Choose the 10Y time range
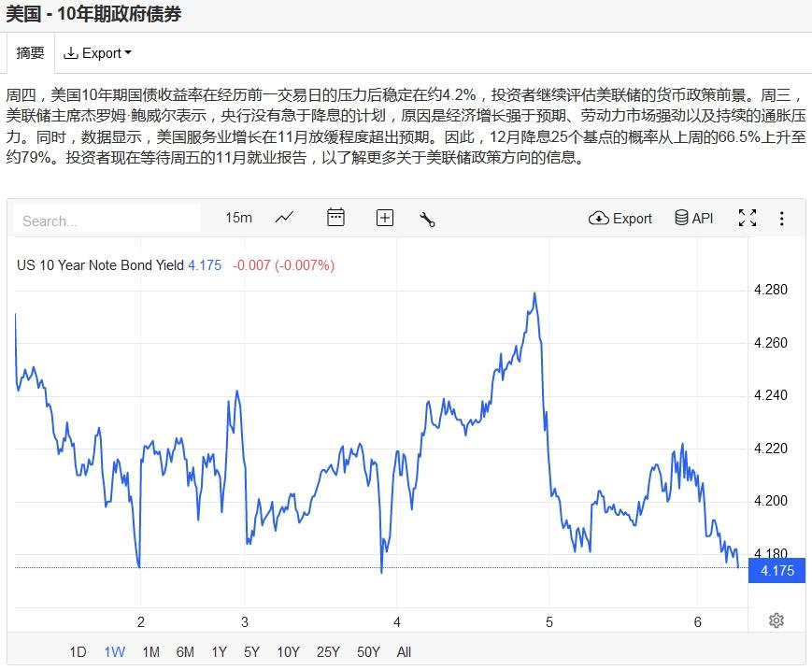The image size is (812, 670). 288,652
